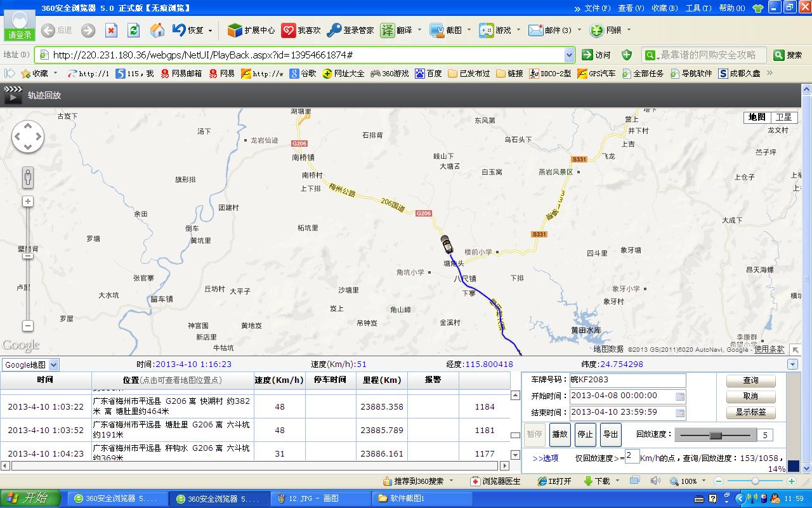Click the car marker on the map
This screenshot has height=508, width=812.
point(448,244)
